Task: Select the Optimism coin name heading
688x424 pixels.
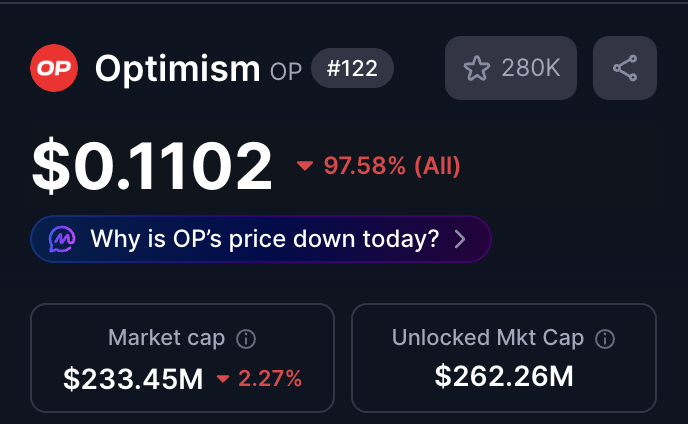Action: [177, 69]
